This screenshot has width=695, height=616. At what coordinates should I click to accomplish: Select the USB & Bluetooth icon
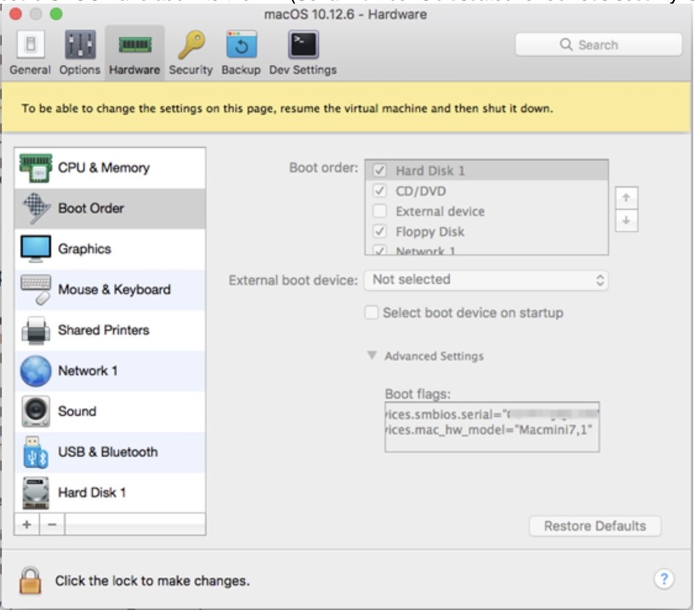(36, 453)
